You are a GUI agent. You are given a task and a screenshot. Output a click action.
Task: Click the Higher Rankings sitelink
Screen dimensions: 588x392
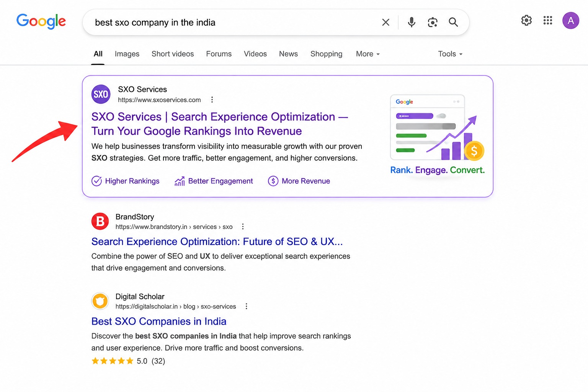pyautogui.click(x=132, y=181)
